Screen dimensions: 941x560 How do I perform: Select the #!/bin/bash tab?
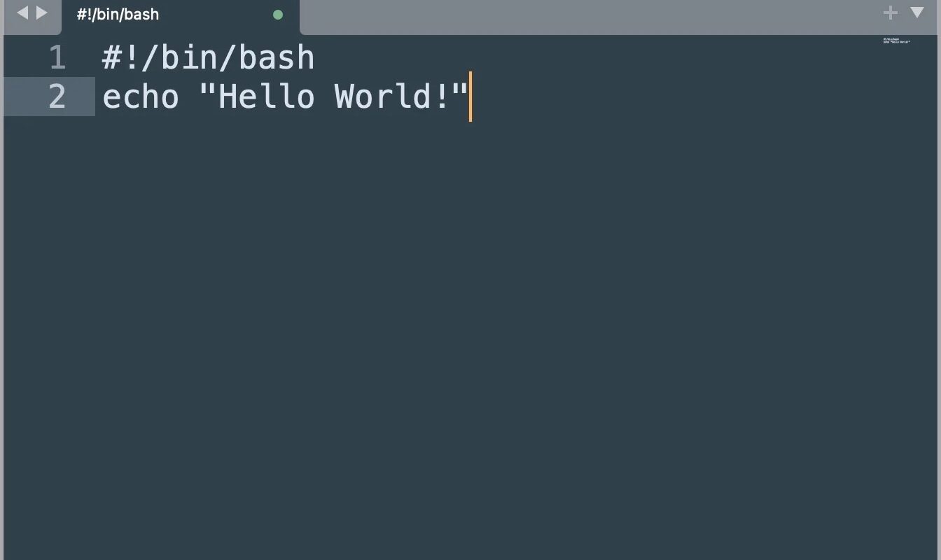(181, 17)
